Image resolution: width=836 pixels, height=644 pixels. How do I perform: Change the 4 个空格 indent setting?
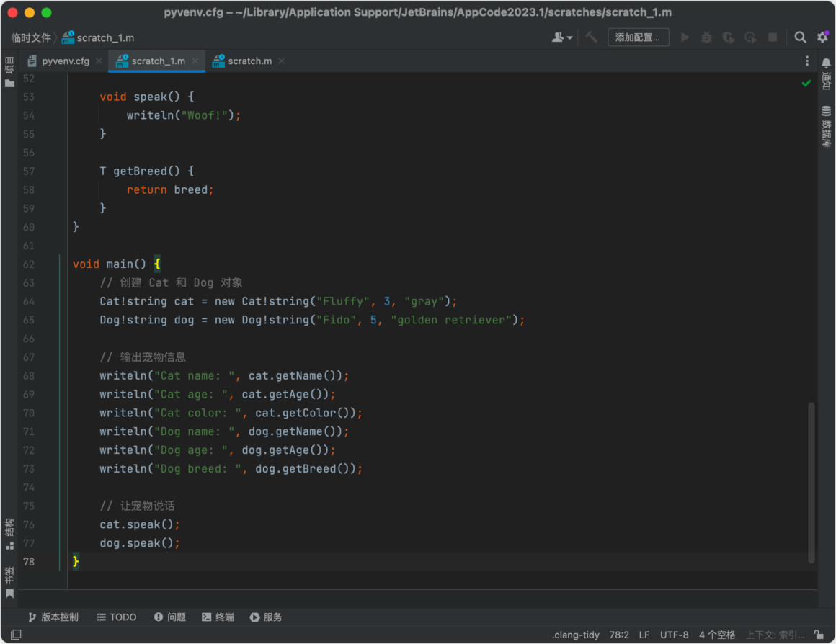pyautogui.click(x=717, y=635)
